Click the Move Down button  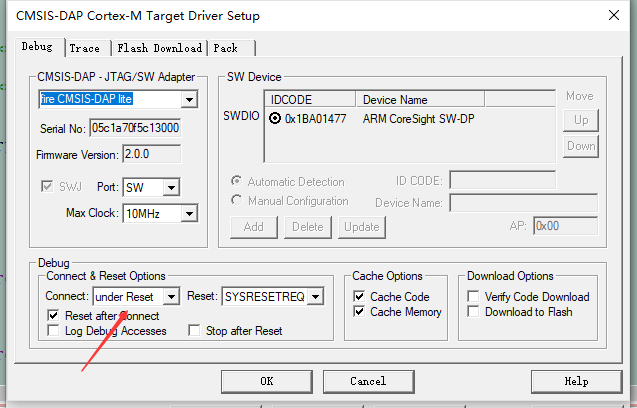click(581, 146)
